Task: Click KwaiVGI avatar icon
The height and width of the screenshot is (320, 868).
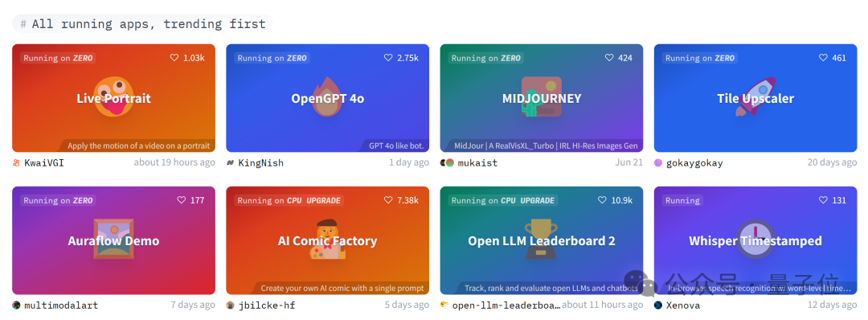Action: [x=16, y=162]
